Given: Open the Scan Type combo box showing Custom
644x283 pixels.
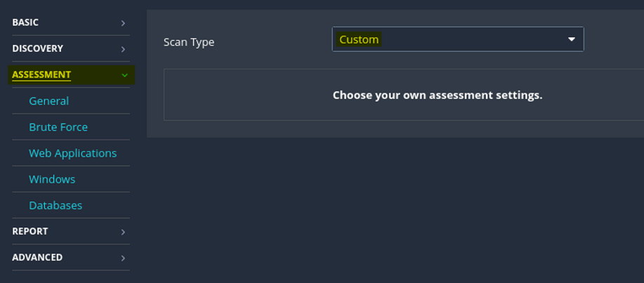Looking at the screenshot, I should point(457,39).
